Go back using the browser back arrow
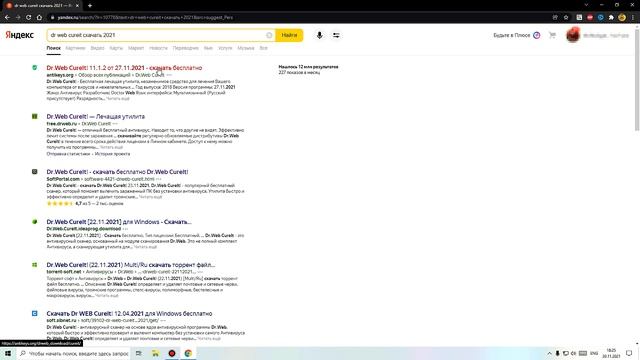 pos(7,18)
